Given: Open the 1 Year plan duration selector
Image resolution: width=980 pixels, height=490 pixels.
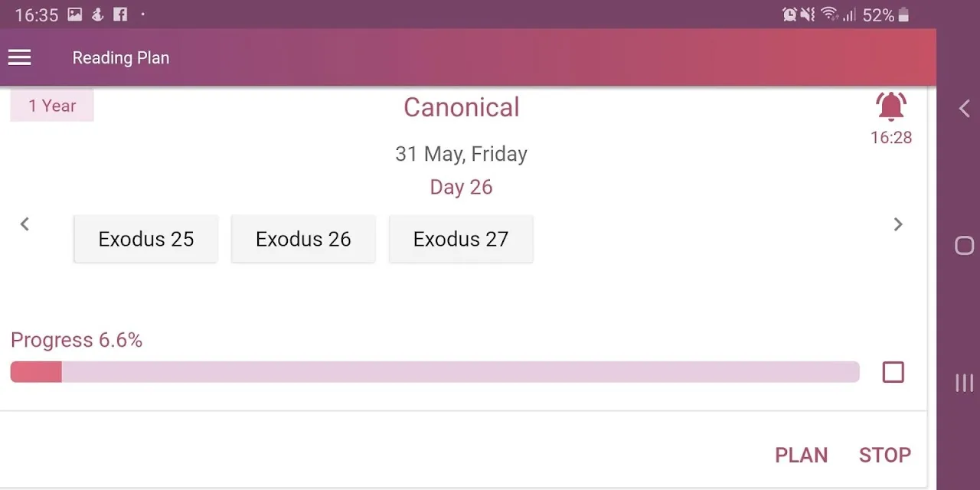Looking at the screenshot, I should pyautogui.click(x=52, y=106).
